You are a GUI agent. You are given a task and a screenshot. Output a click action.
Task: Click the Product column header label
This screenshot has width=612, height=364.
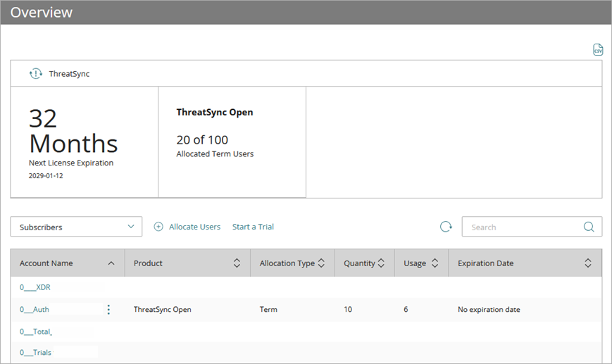(x=148, y=263)
